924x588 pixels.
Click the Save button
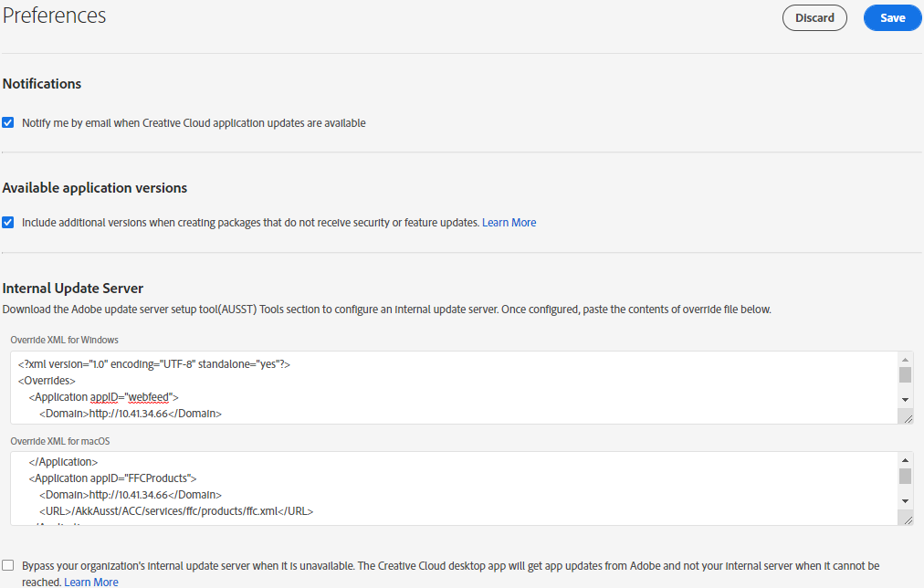892,17
